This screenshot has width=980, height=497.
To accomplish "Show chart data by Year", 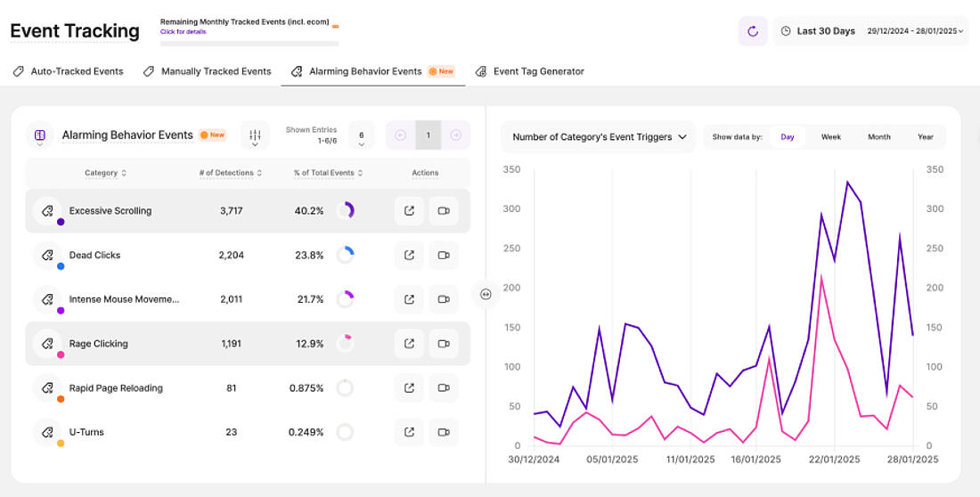I will coord(925,137).
